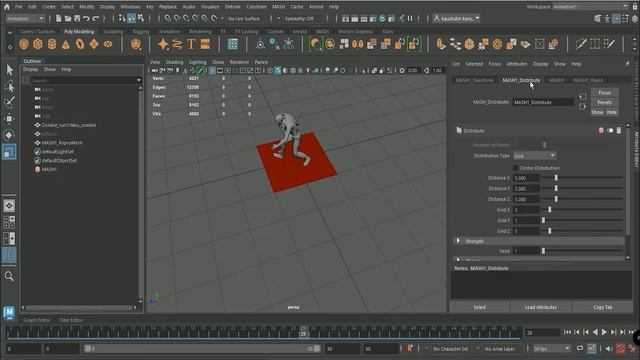Click the New Scene icon
The height and width of the screenshot is (360, 640).
coord(58,18)
